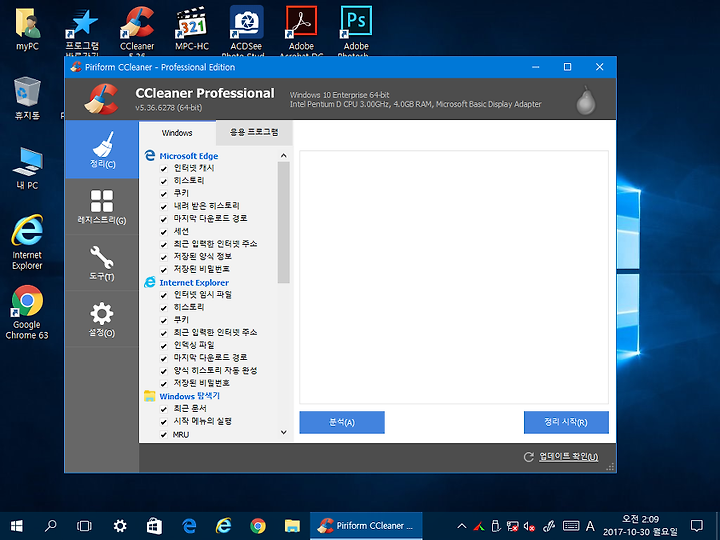
Task: Click the 업데이트 확인(U) link
Action: point(568,456)
